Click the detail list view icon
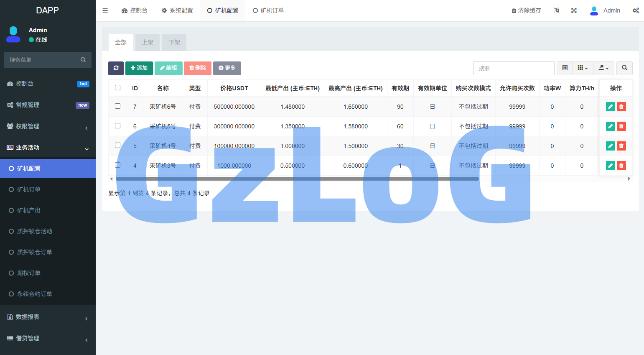This screenshot has height=355, width=644. tap(565, 68)
